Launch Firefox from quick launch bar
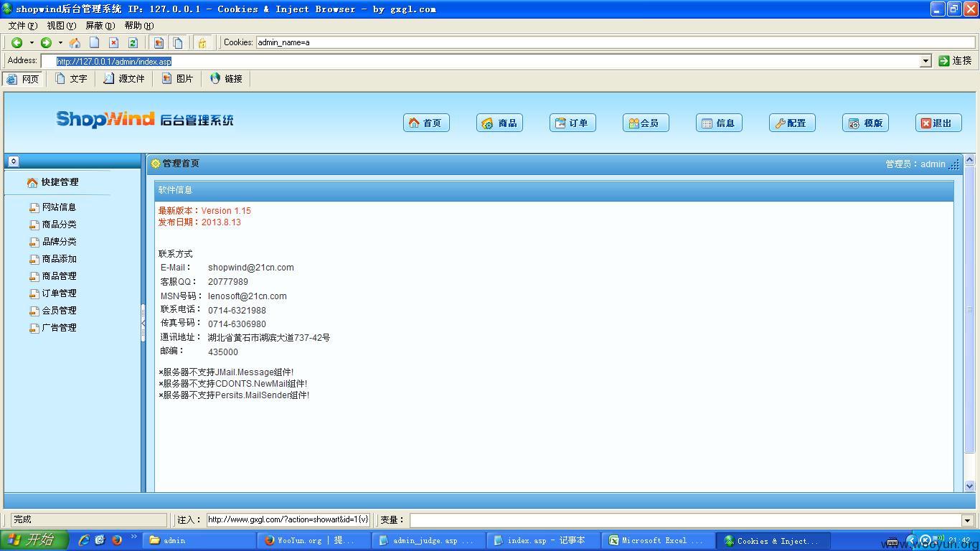Screen dimensions: 980x551 pyautogui.click(x=117, y=540)
